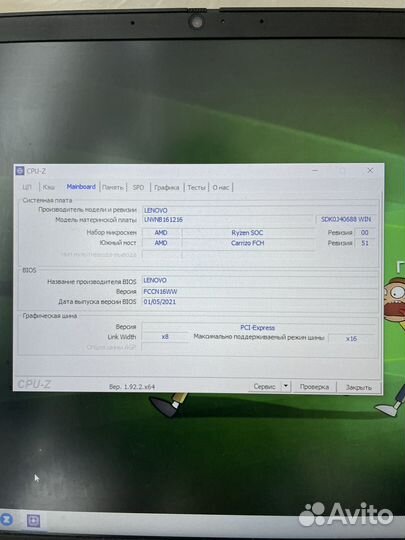
Task: Minimize the CPU-Z window
Action: (315, 170)
